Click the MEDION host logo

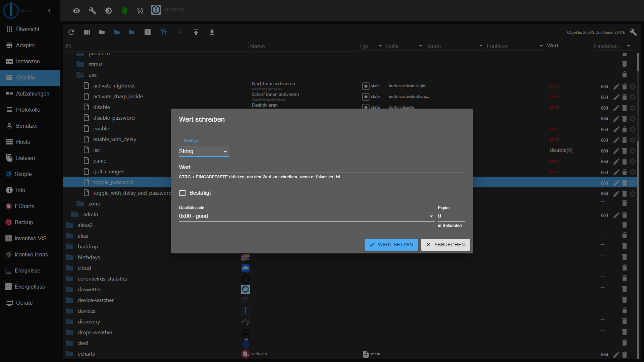coord(156,10)
